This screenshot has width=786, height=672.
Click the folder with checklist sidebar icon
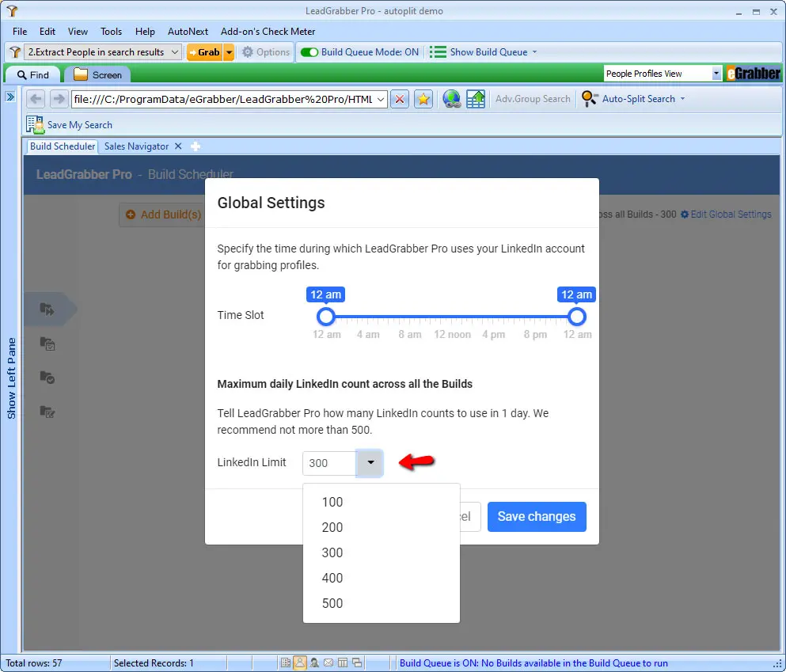47,344
